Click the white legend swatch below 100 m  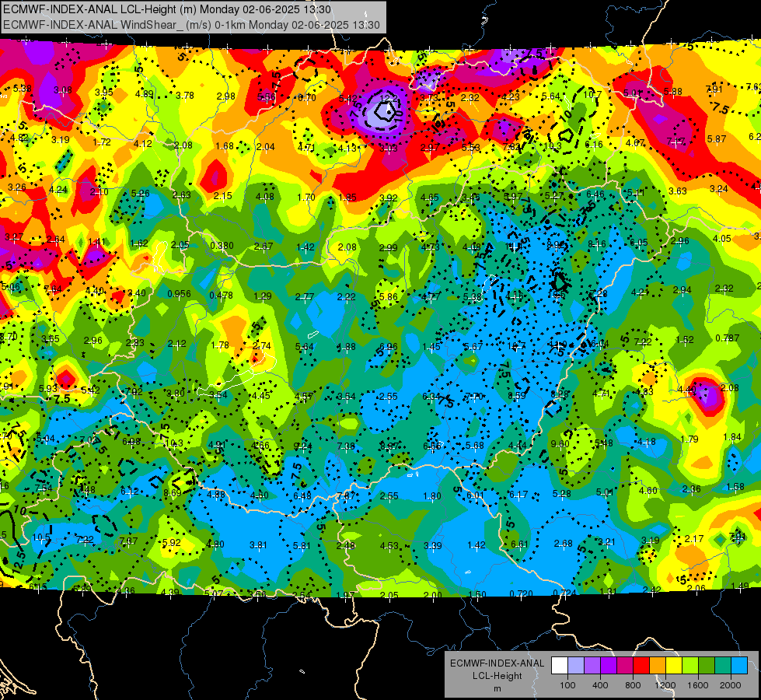(560, 665)
